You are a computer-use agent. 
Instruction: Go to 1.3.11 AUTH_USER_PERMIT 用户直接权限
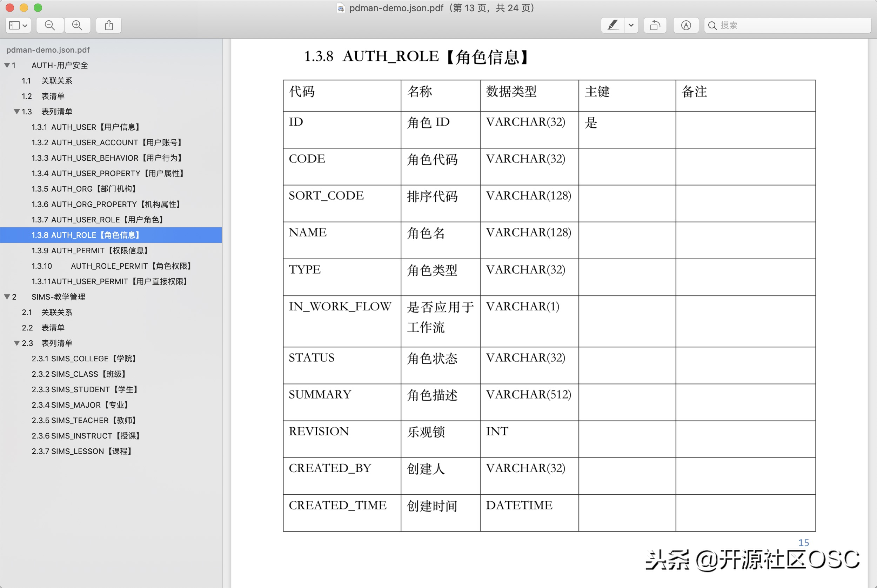(x=110, y=281)
